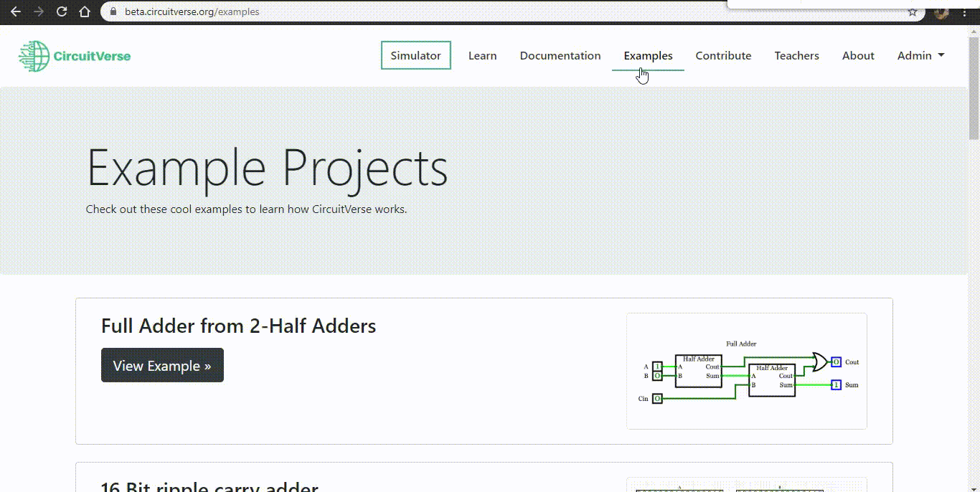Open the Simulator from the navigation bar

coord(415,55)
